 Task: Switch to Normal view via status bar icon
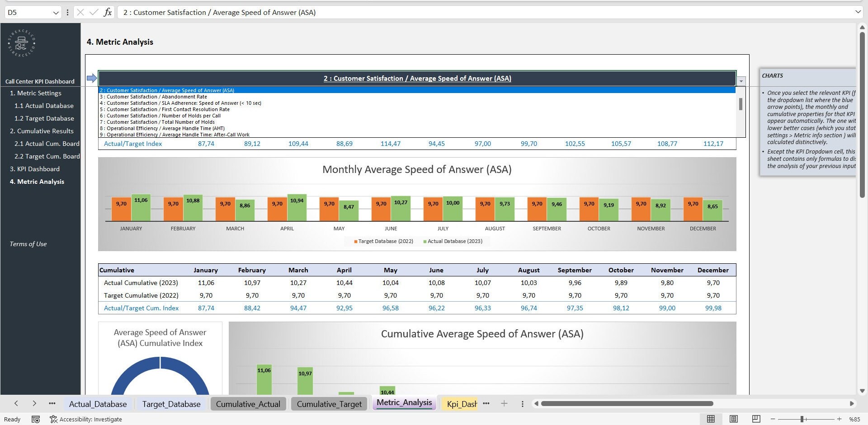tap(711, 419)
